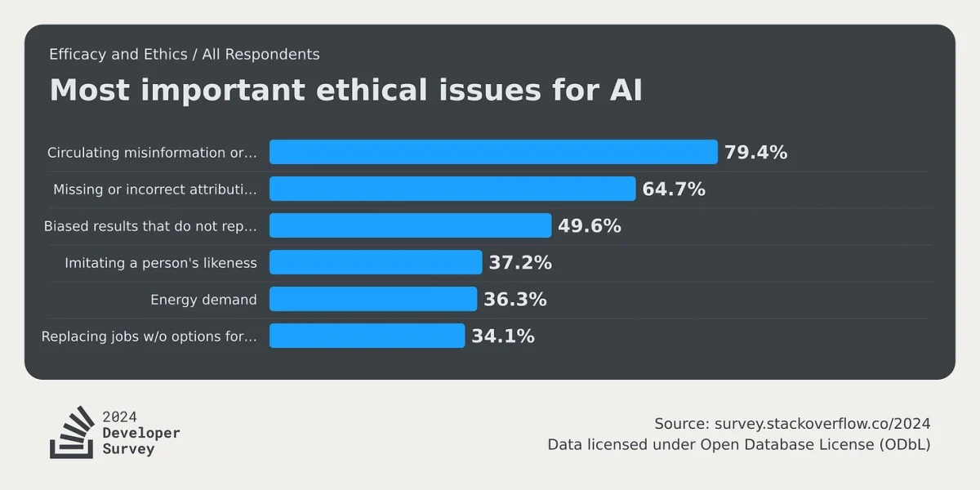Click the 2024 Developer Survey text
This screenshot has height=490, width=980.
(x=141, y=433)
